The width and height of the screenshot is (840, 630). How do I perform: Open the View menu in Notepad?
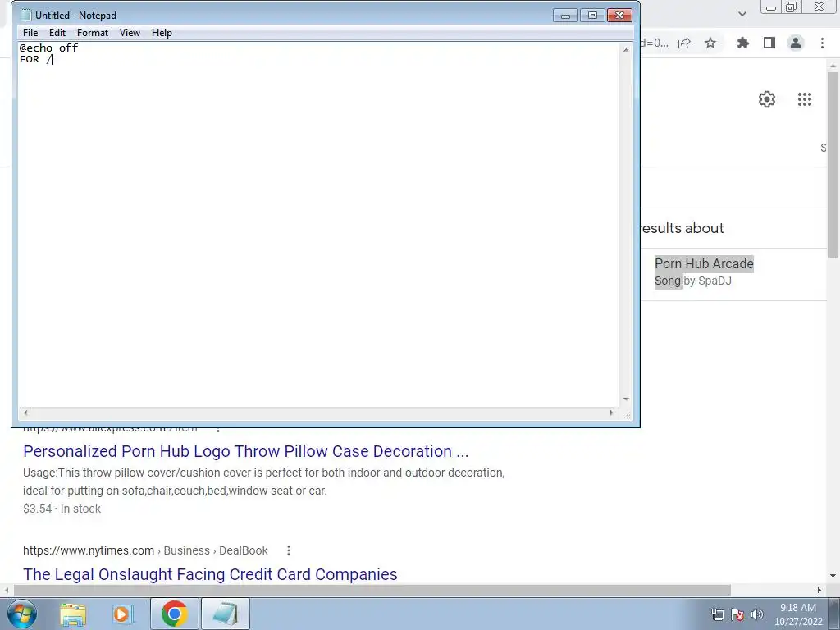[130, 33]
